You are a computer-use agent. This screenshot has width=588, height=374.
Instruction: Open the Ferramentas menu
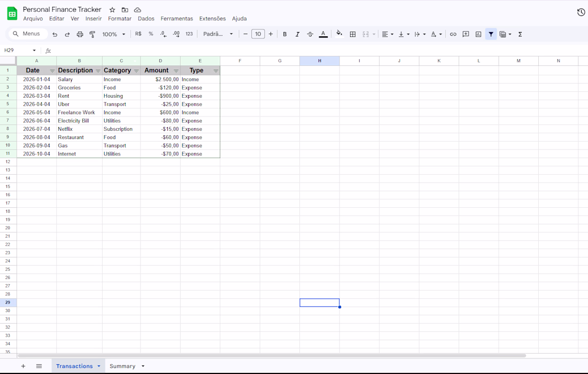176,18
